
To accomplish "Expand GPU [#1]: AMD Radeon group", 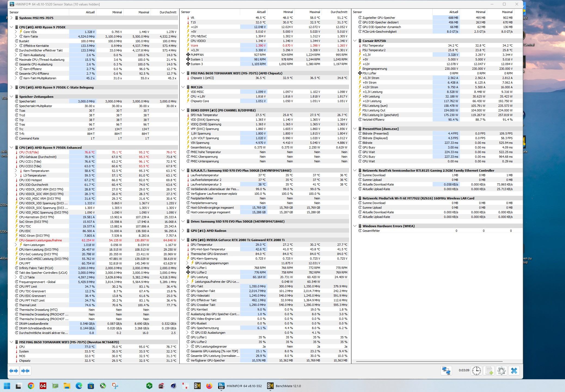I will pos(183,231).
